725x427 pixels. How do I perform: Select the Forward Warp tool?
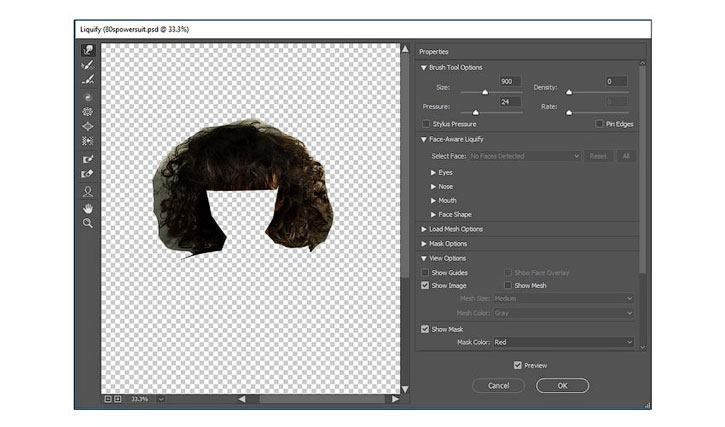(88, 50)
